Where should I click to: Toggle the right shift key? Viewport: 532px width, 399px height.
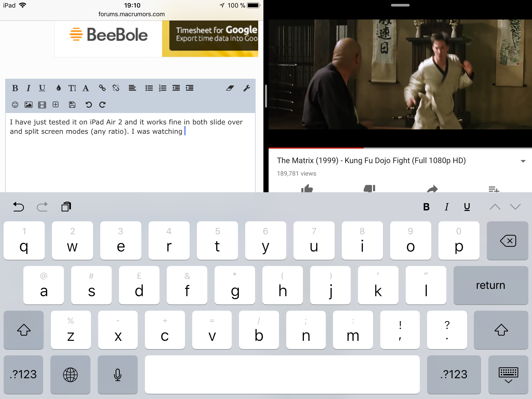tap(501, 330)
